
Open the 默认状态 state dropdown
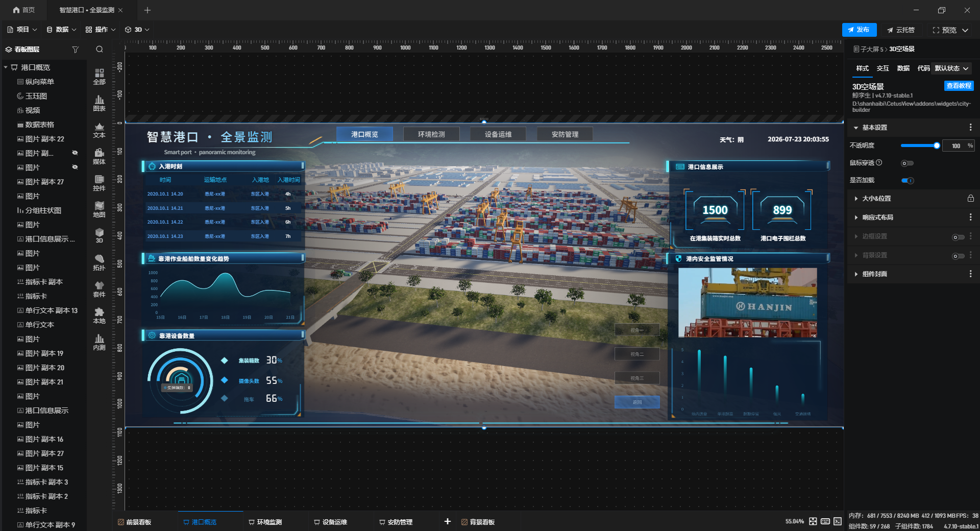[x=951, y=68]
